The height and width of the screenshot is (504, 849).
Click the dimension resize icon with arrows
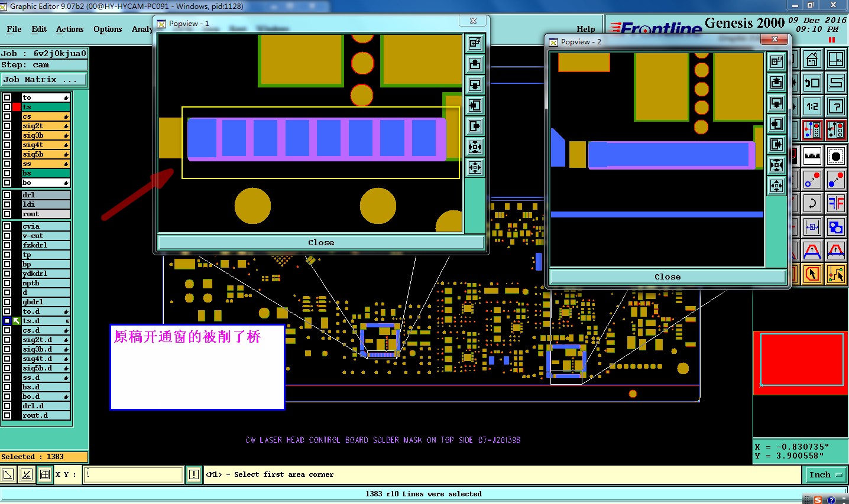812,227
